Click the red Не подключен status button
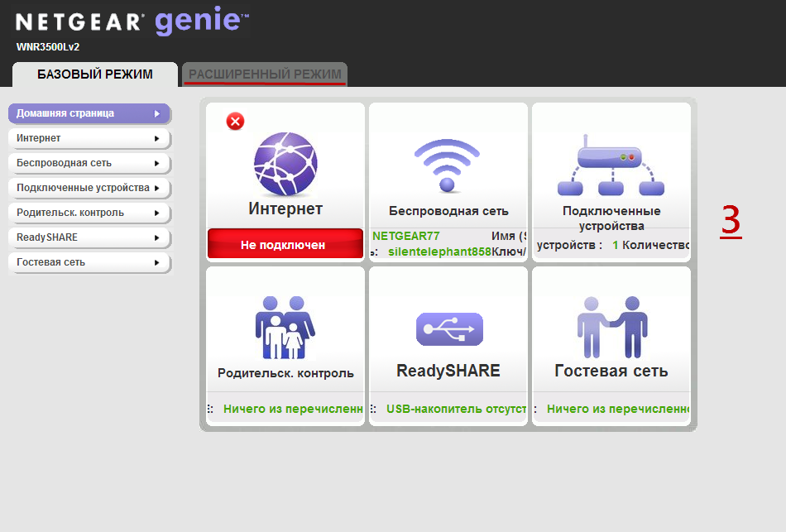Image resolution: width=786 pixels, height=532 pixels. (285, 244)
